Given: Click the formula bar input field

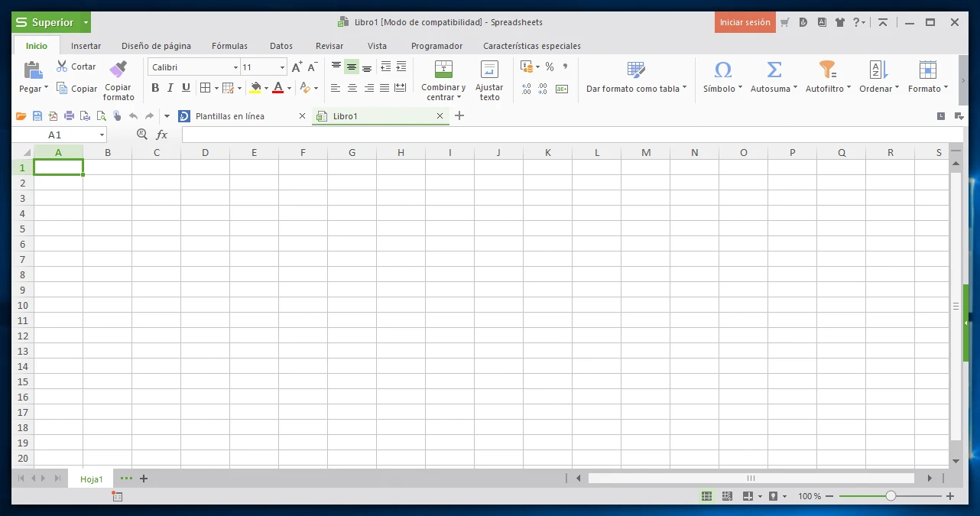Looking at the screenshot, I should (x=535, y=135).
